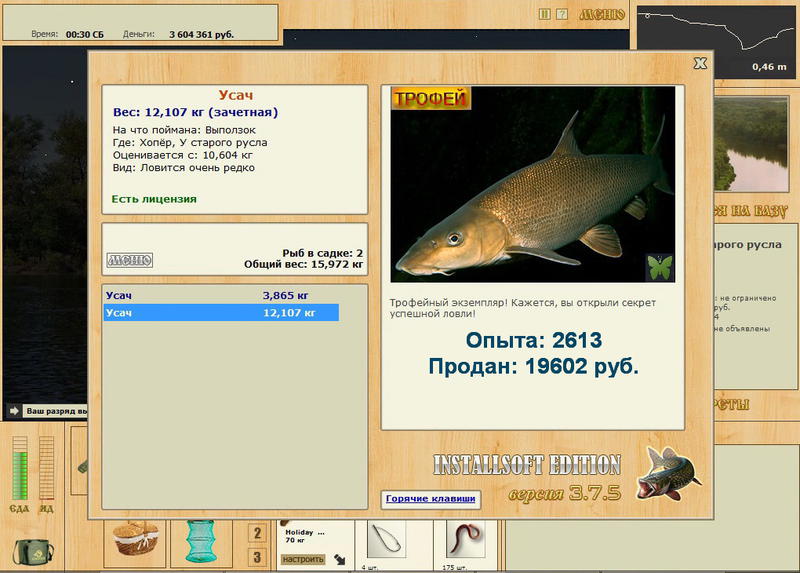Click the Опыта: 2613 text
This screenshot has width=800, height=573.
tap(534, 340)
